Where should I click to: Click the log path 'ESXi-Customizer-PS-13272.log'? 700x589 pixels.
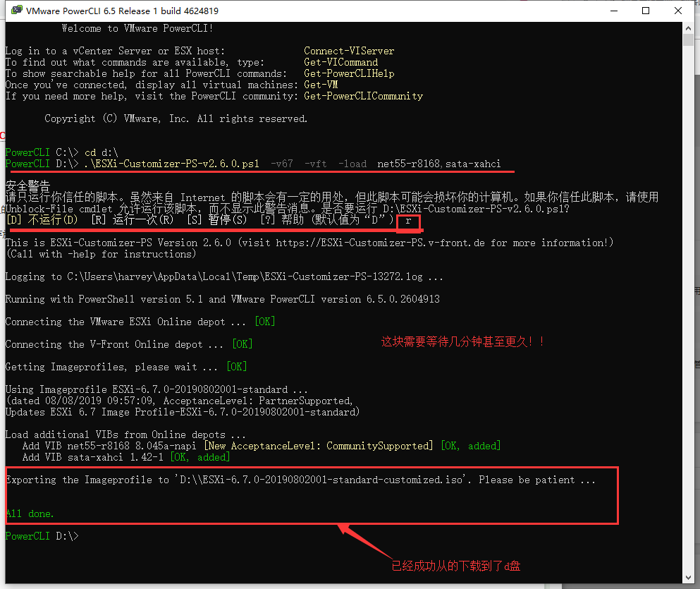pos(344,277)
